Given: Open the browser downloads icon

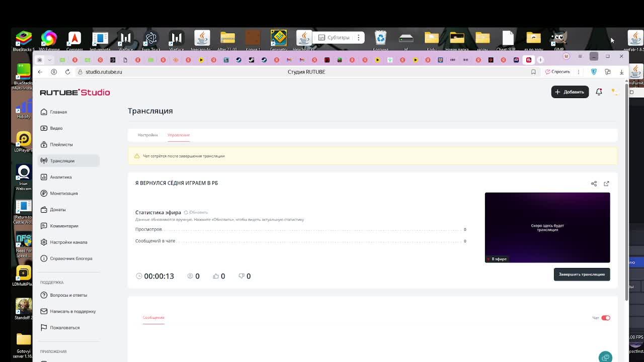Looking at the screenshot, I should pos(621,72).
